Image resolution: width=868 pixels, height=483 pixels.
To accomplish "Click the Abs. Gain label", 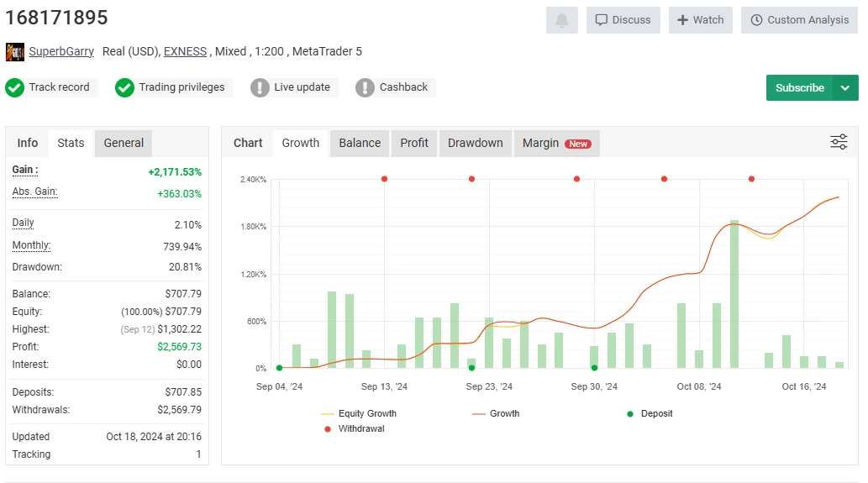I will (35, 192).
